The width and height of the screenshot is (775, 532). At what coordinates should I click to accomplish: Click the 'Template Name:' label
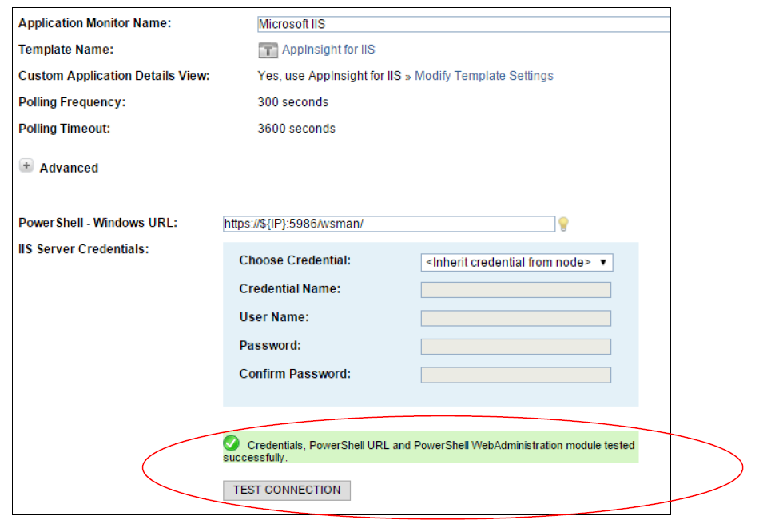pyautogui.click(x=66, y=50)
